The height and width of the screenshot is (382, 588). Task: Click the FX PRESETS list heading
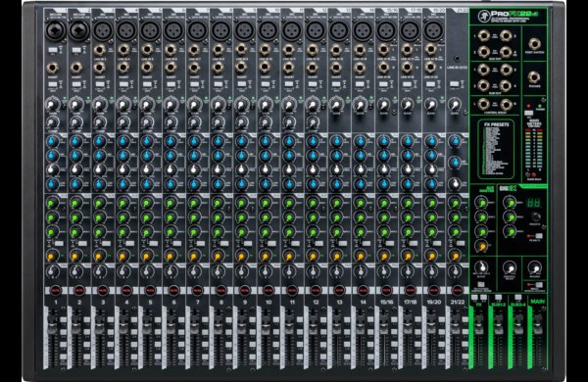(x=497, y=124)
